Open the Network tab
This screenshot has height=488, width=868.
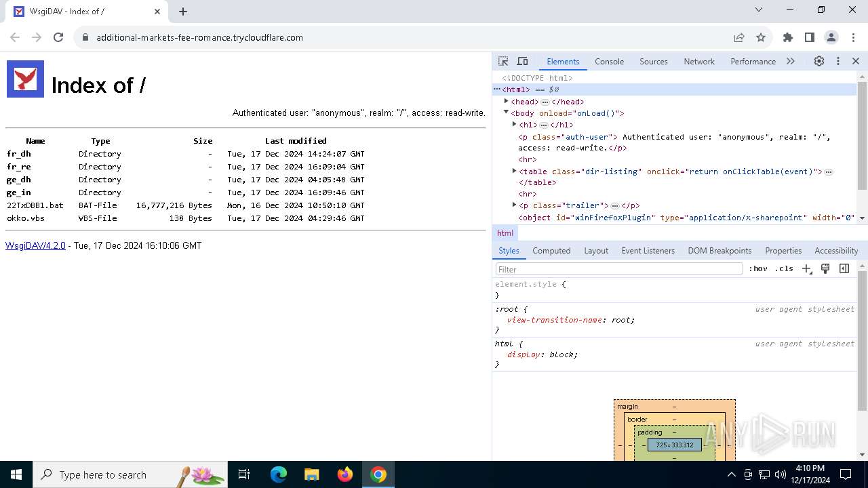699,61
